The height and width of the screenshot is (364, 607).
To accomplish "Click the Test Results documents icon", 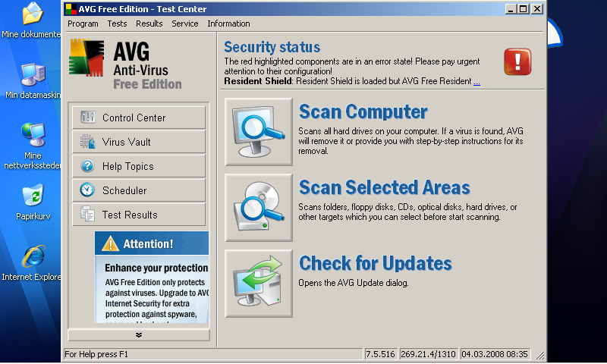I will [x=87, y=214].
